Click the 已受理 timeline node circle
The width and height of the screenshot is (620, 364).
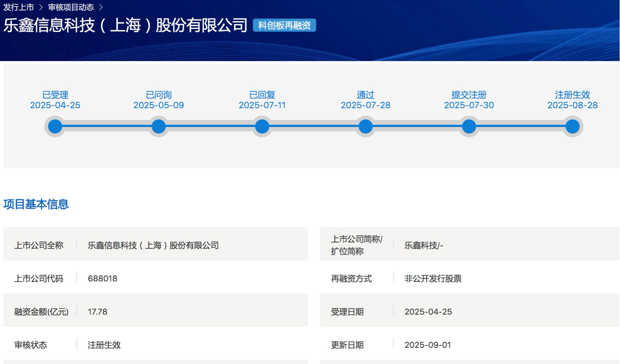(55, 127)
